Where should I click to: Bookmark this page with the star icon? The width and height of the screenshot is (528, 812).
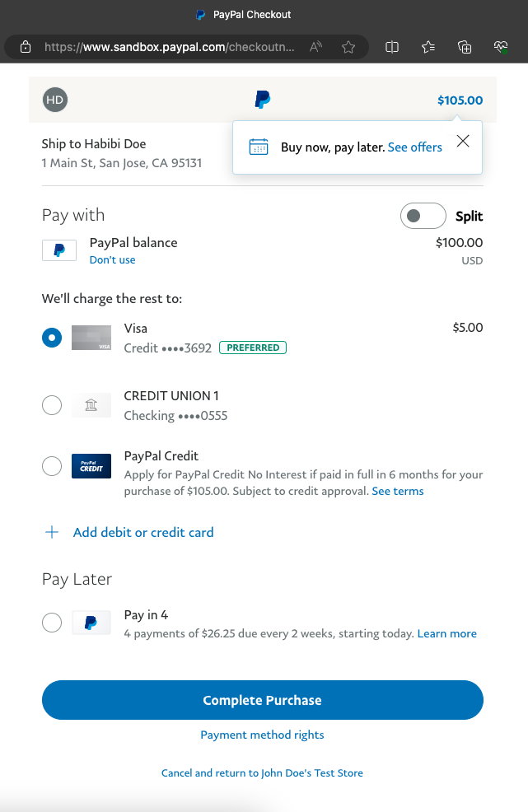click(x=348, y=47)
